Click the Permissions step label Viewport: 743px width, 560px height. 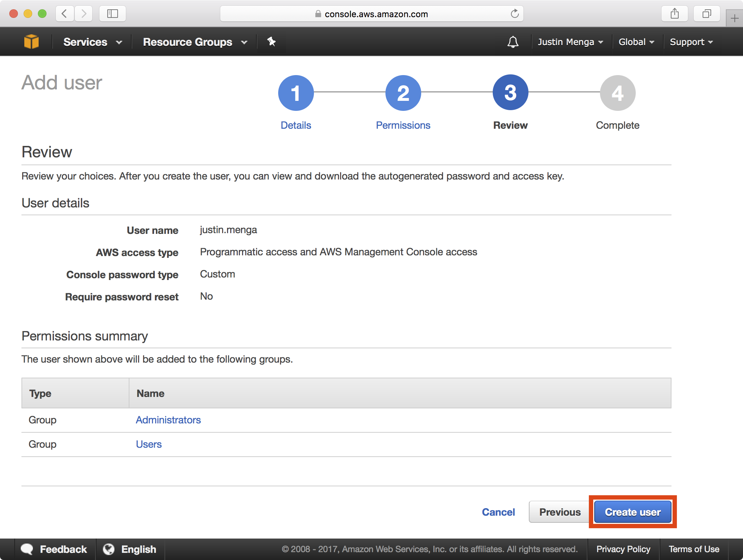[403, 125]
